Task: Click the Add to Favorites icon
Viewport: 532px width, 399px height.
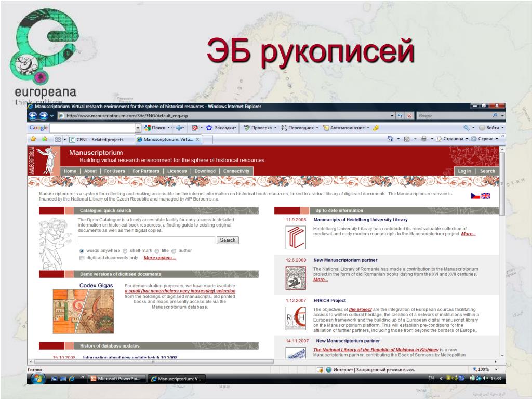Action: point(44,139)
